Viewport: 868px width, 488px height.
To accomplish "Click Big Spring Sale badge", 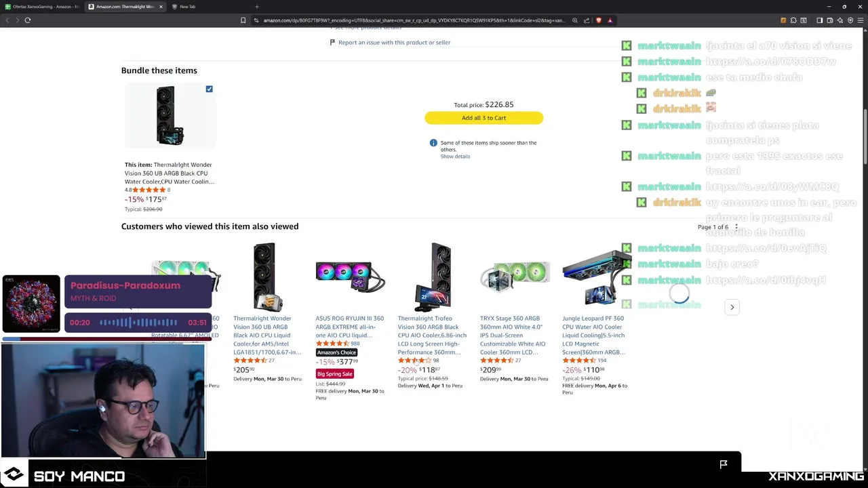I will (x=334, y=373).
